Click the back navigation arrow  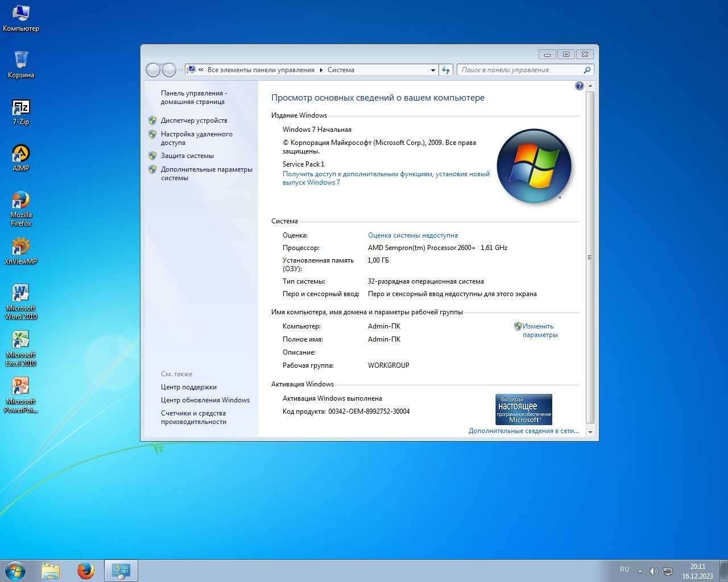click(153, 70)
